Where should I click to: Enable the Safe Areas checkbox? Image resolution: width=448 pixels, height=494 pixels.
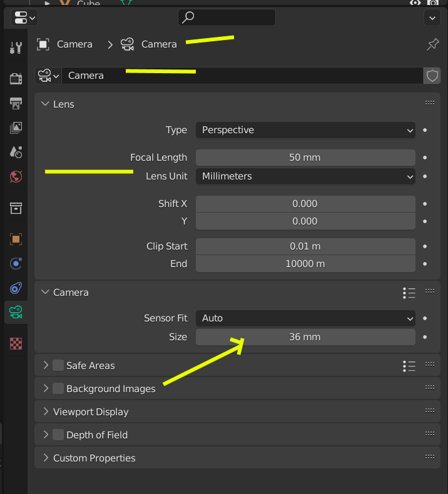click(58, 365)
